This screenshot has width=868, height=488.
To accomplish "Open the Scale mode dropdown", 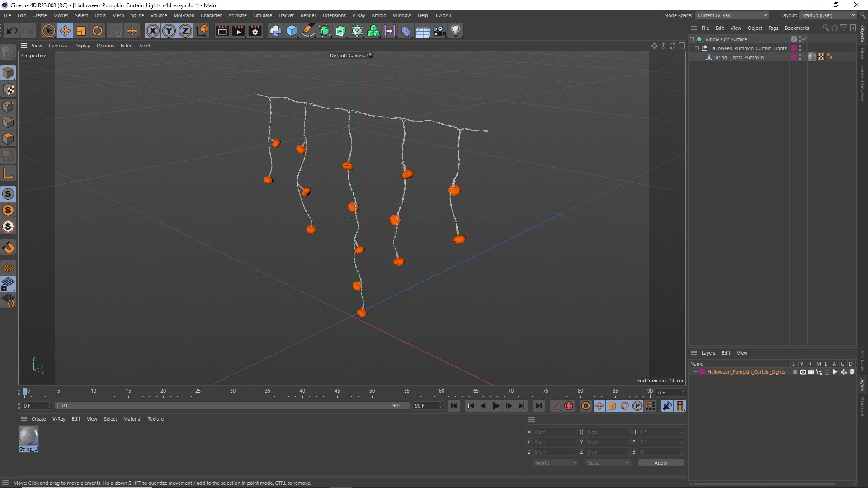I will coord(608,463).
